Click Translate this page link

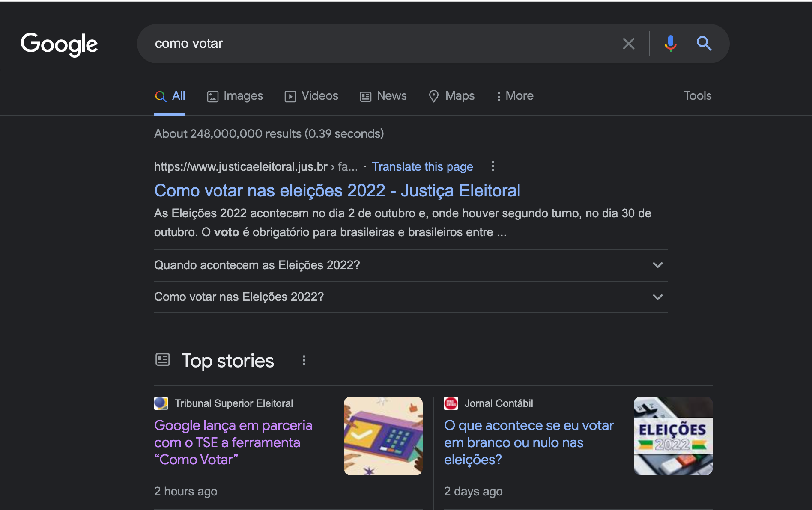[422, 166]
